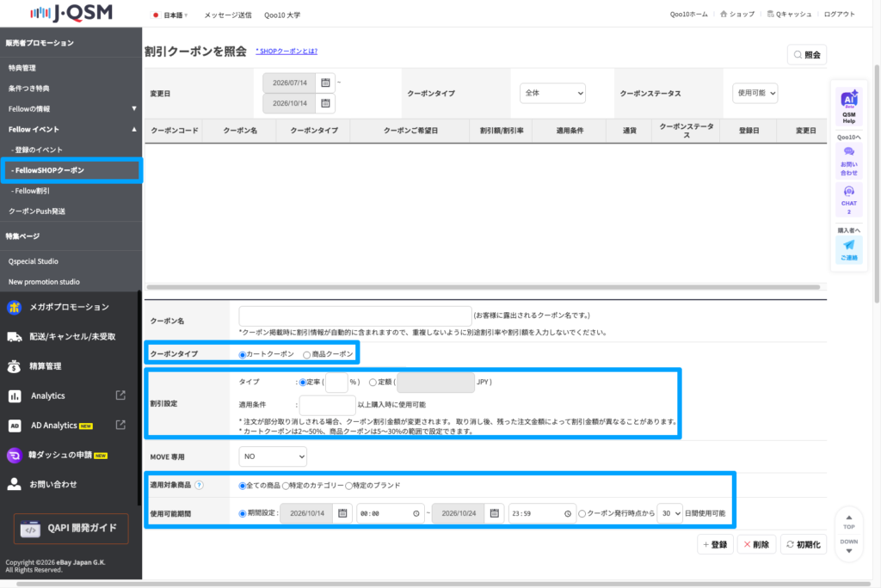Click the 削除 delete button
The image size is (881, 588).
coord(756,544)
